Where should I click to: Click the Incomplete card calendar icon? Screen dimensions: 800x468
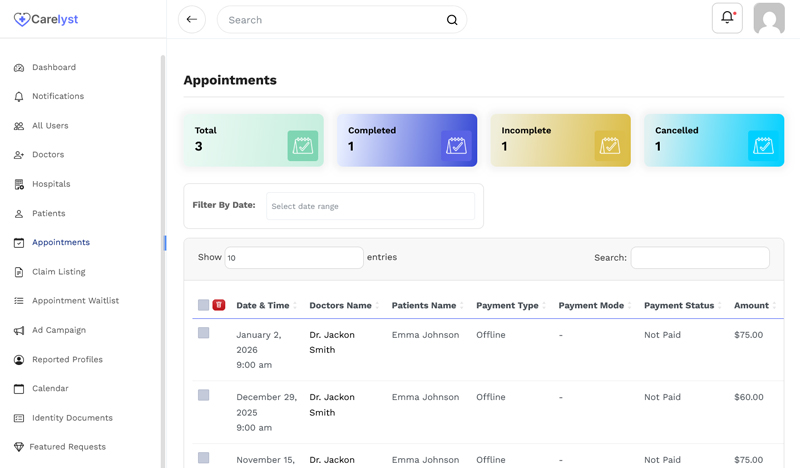tap(610, 146)
